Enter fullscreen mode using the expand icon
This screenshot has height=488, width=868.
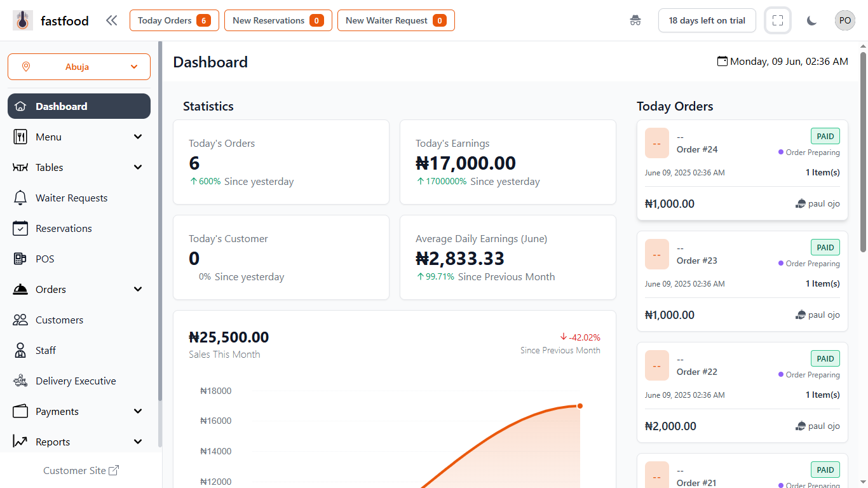(777, 20)
